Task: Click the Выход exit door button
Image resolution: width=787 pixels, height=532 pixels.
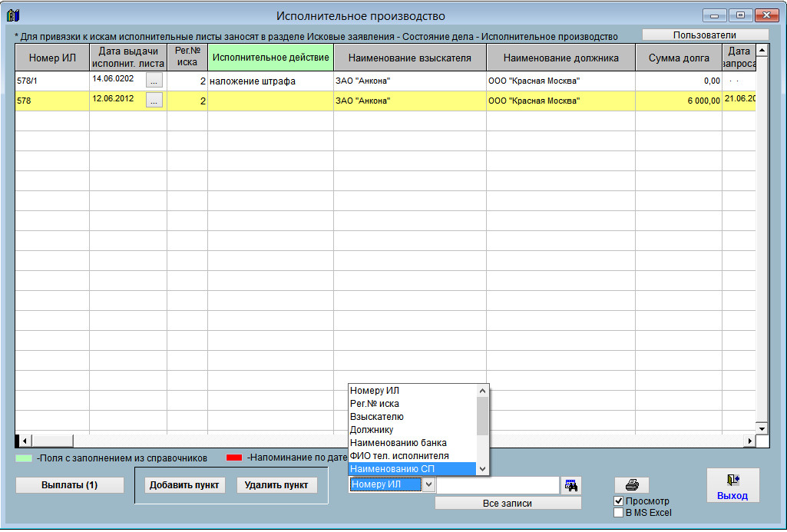Action: (x=732, y=485)
